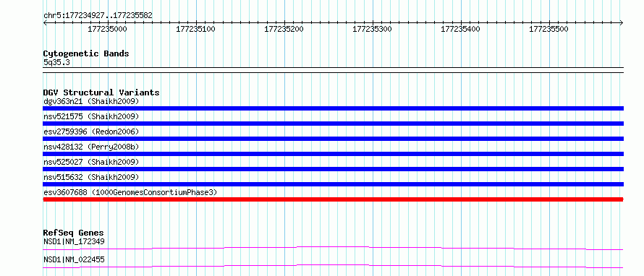The width and height of the screenshot is (644, 276).
Task: Click the dgv363n21 (Shaikh2009) blue bar
Action: [x=333, y=108]
